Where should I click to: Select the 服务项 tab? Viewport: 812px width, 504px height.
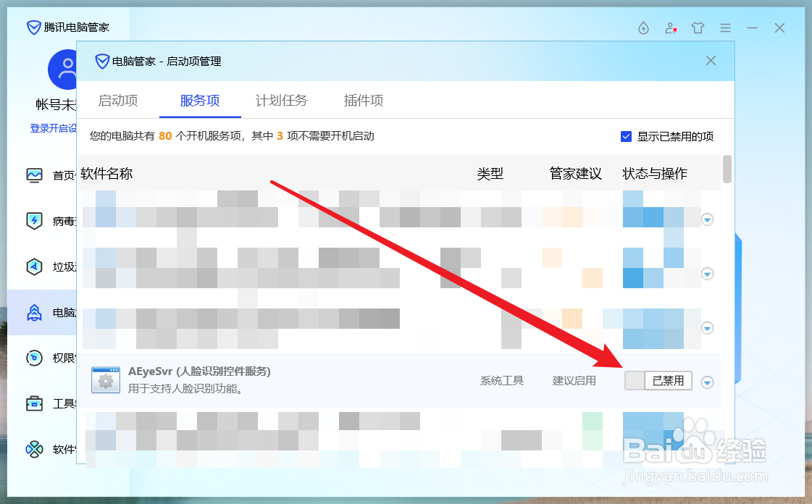pyautogui.click(x=200, y=101)
